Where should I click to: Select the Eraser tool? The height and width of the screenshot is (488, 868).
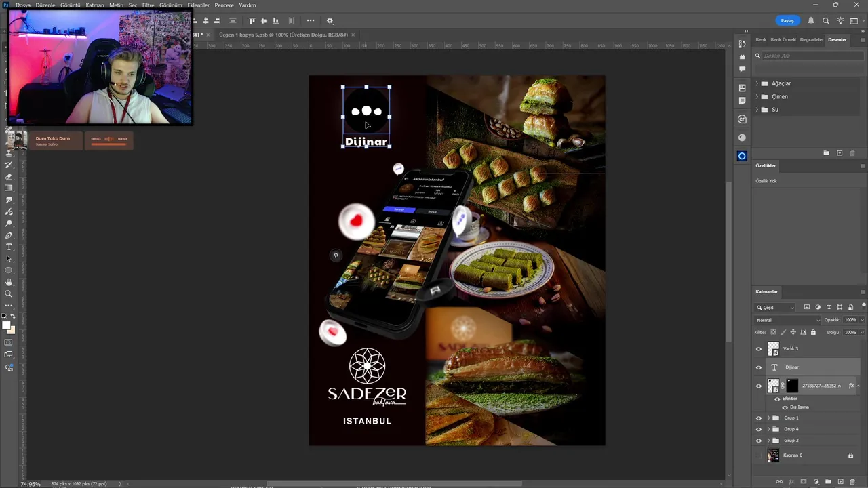tap(9, 176)
